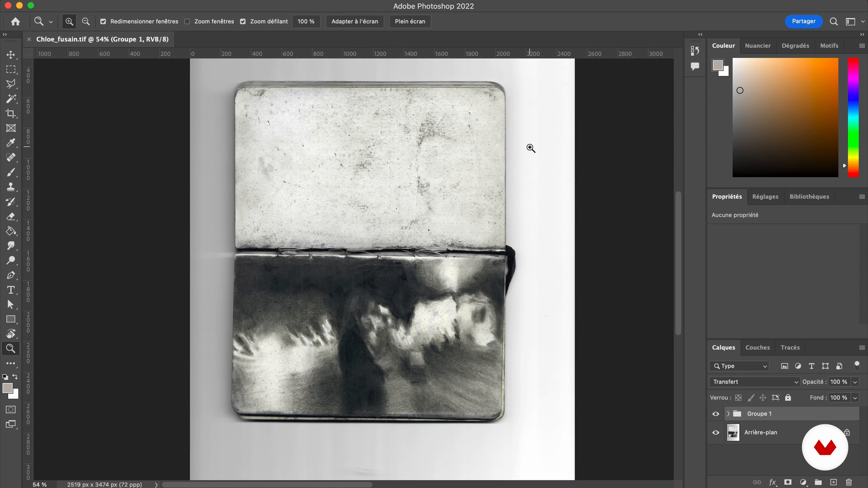
Task: Click the Zoom Out mode icon
Action: (x=86, y=21)
